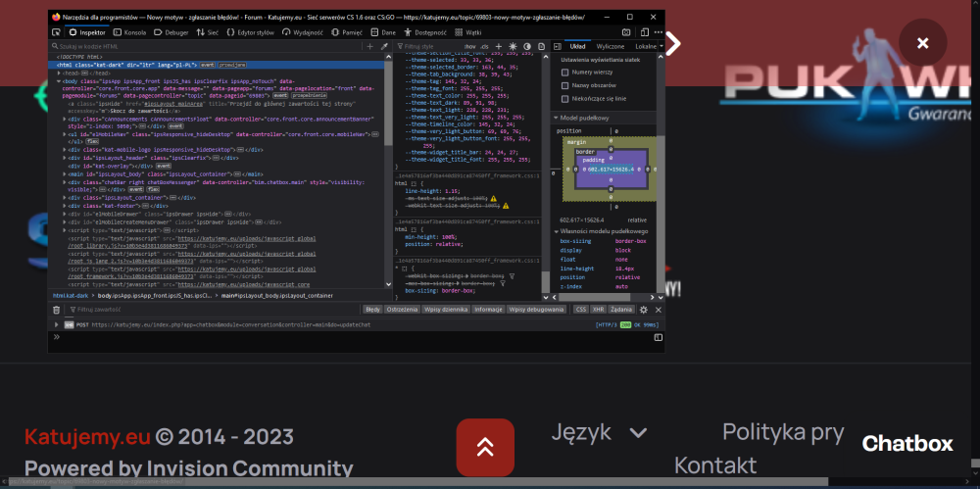Expand the elMobileDrawer div node
Viewport: 980px width, 489px height.
[65, 214]
